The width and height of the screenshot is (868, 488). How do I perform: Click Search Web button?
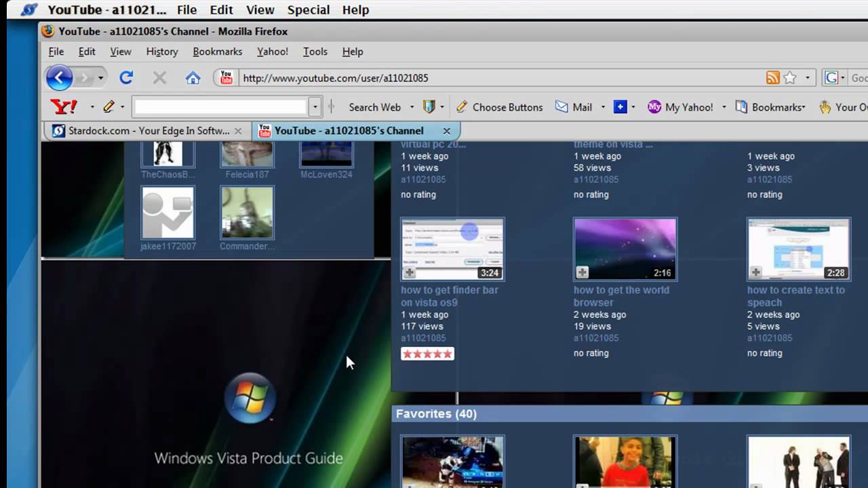[x=374, y=107]
